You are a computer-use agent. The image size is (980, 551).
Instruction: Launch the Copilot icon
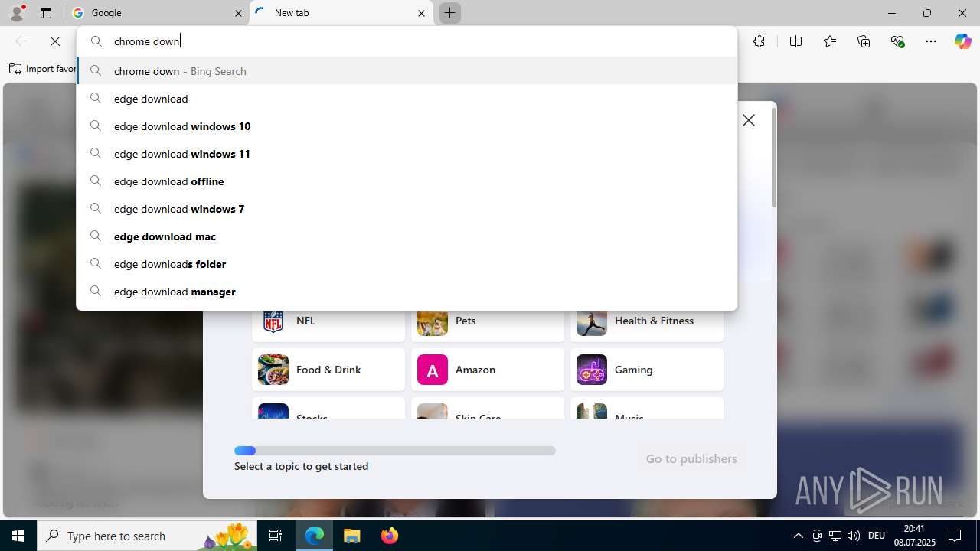coord(962,41)
